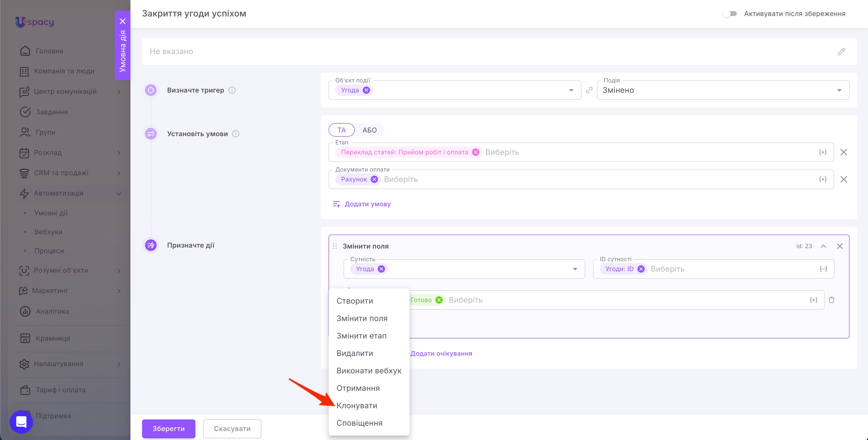Insert variable in the Етап field
Image resolution: width=868 pixels, height=440 pixels.
click(x=822, y=152)
